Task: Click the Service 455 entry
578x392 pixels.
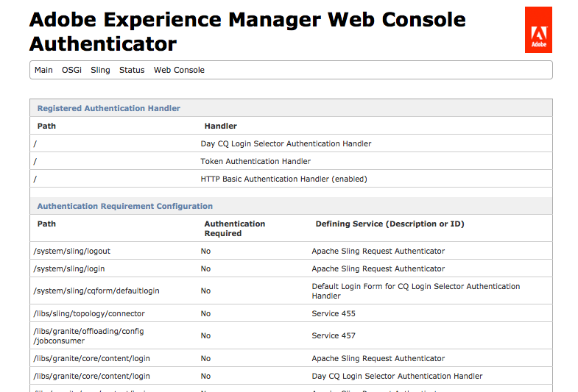Action: [x=334, y=313]
